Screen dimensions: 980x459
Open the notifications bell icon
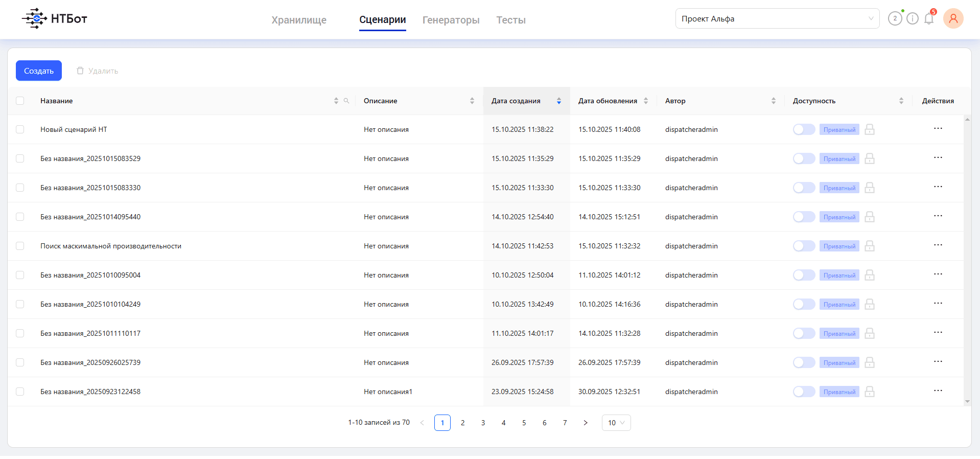[x=929, y=19]
